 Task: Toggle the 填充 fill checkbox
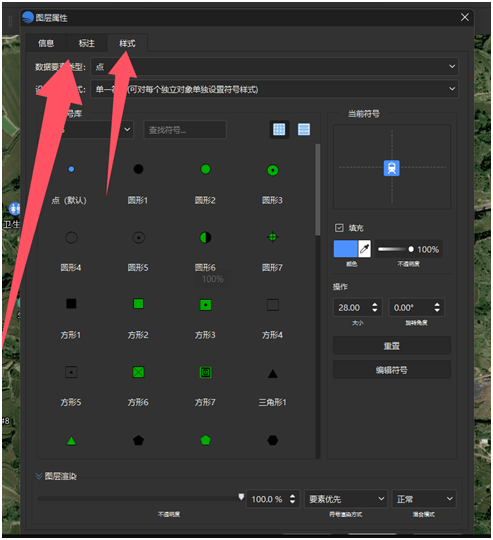pos(339,228)
